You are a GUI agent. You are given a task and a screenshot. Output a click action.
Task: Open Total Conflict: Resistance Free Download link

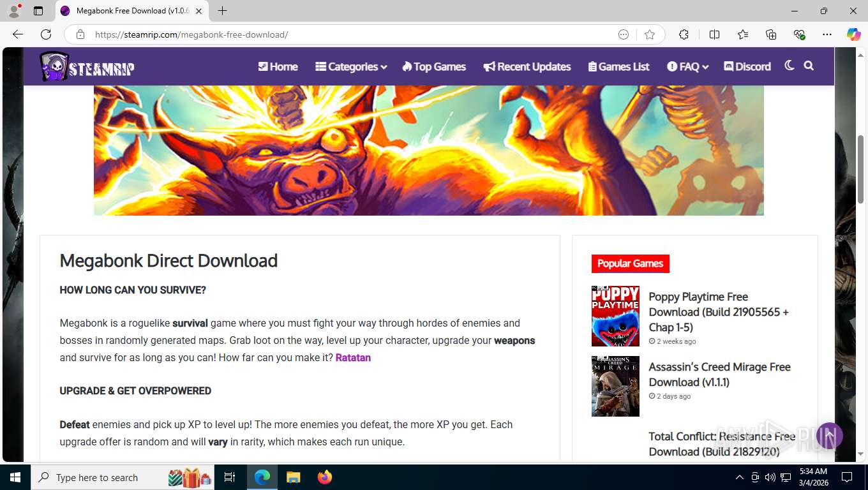(x=722, y=444)
